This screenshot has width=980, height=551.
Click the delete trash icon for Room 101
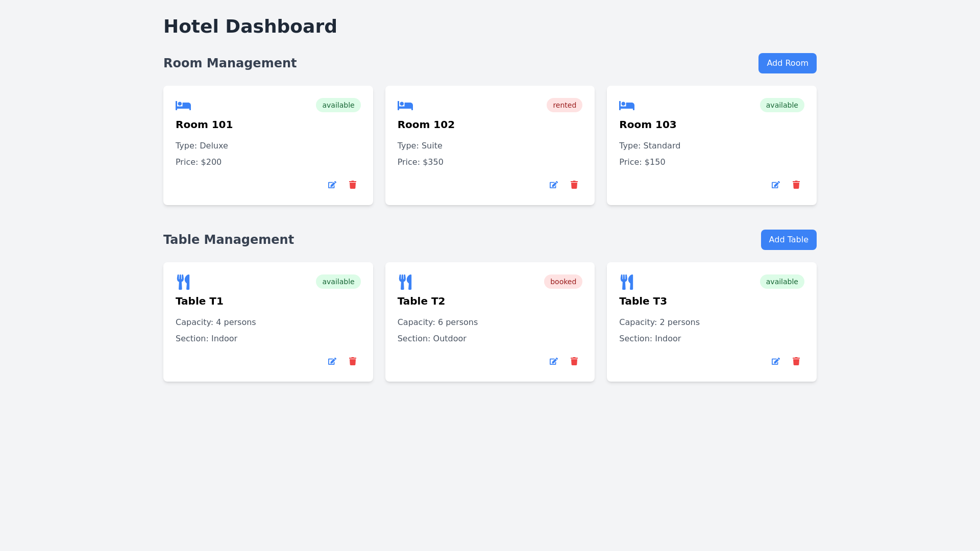tap(352, 185)
